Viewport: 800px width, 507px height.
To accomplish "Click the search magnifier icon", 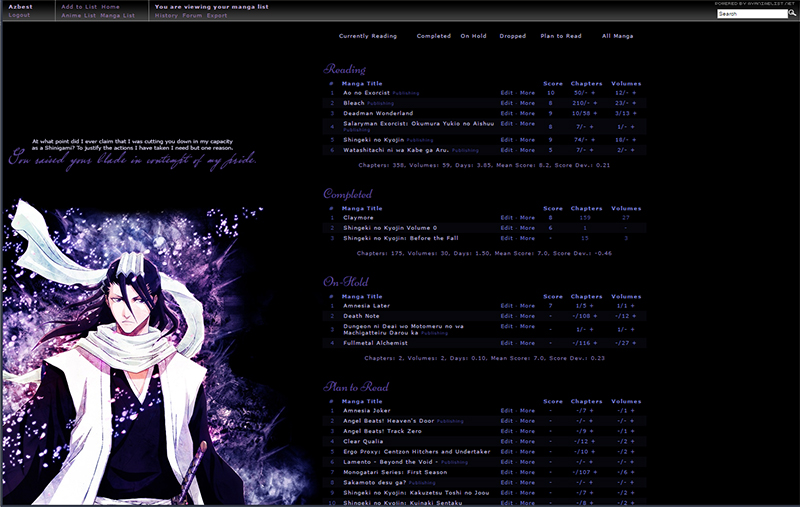I will [x=792, y=14].
